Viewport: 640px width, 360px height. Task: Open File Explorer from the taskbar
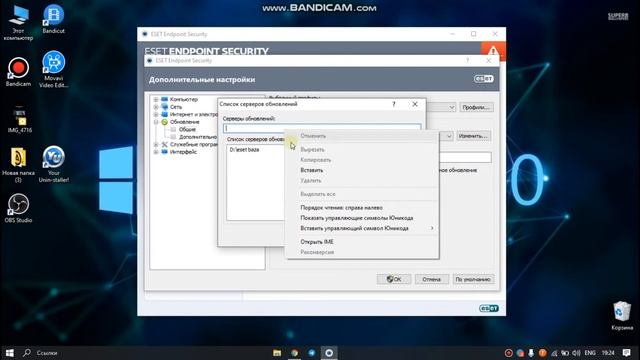(277, 353)
